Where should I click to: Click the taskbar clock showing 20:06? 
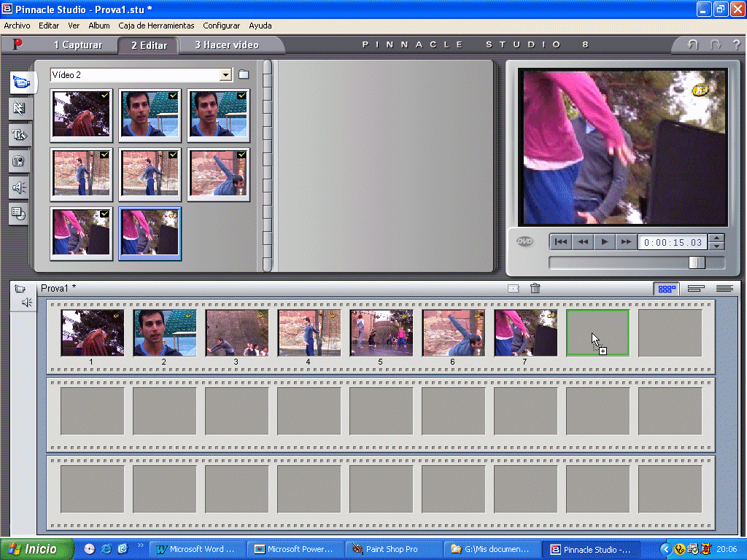727,550
